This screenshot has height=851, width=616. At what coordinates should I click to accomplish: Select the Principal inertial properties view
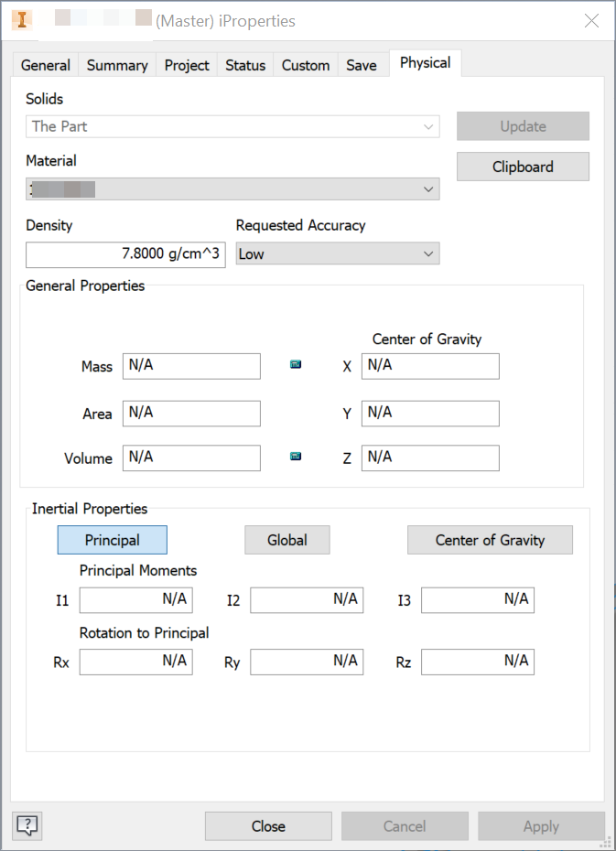tap(112, 540)
